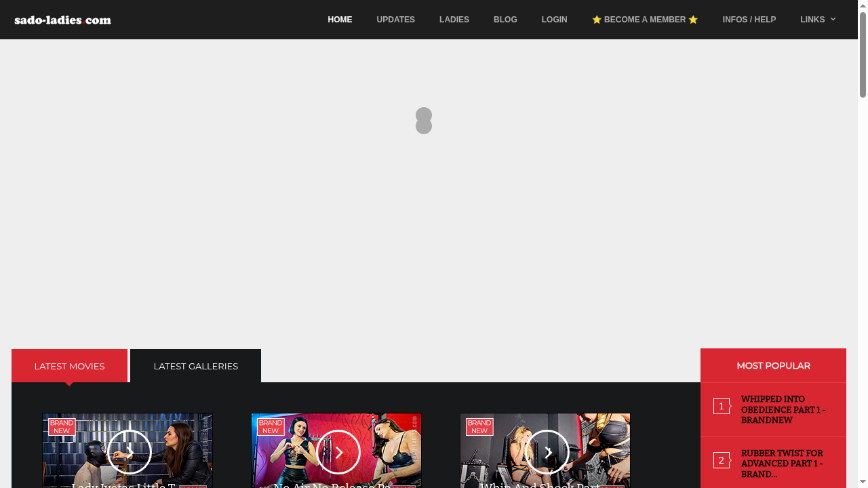Click the Login link

pos(554,20)
